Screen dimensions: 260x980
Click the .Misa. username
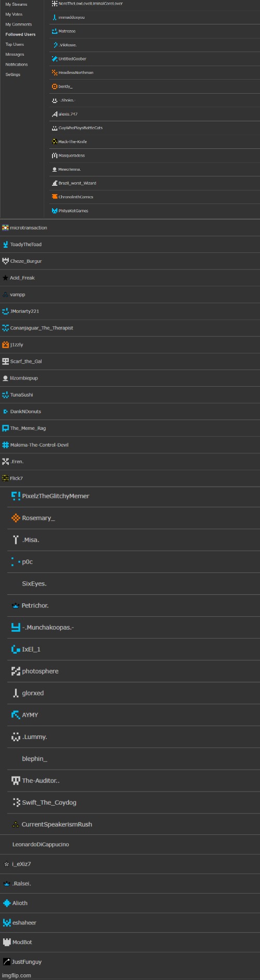coord(31,540)
